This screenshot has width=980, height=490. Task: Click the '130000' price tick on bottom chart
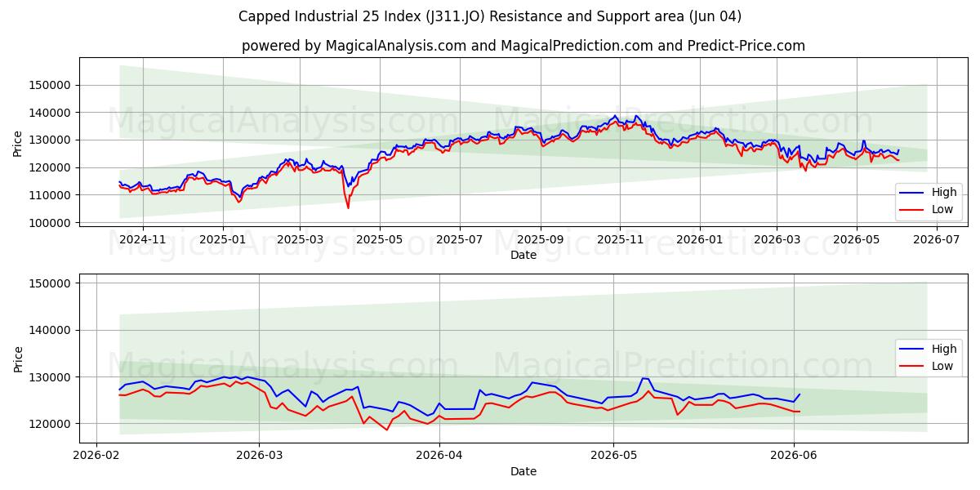point(51,377)
